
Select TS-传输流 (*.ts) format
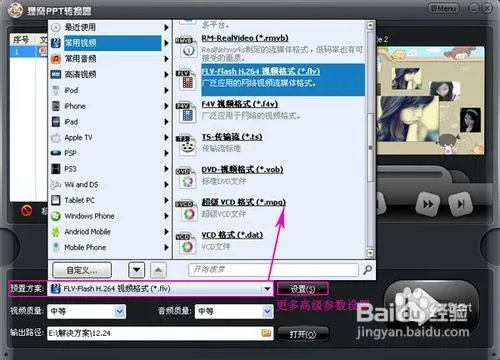232,137
